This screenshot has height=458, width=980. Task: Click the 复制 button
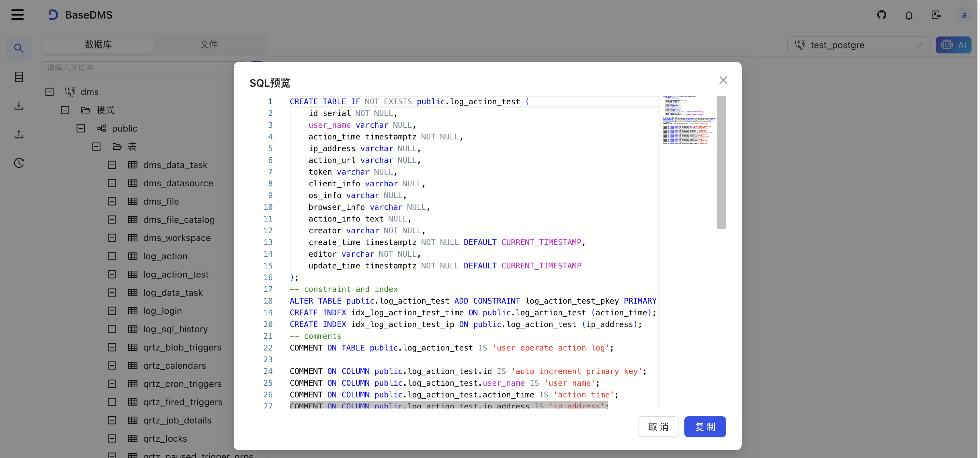pyautogui.click(x=705, y=427)
